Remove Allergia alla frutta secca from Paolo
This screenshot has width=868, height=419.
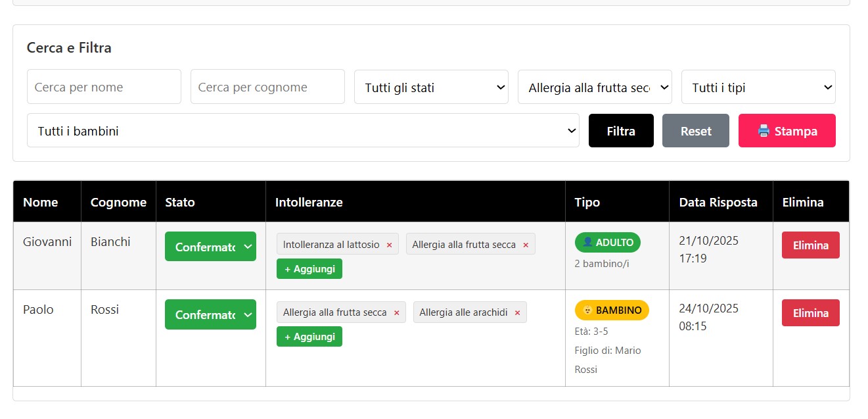[396, 312]
